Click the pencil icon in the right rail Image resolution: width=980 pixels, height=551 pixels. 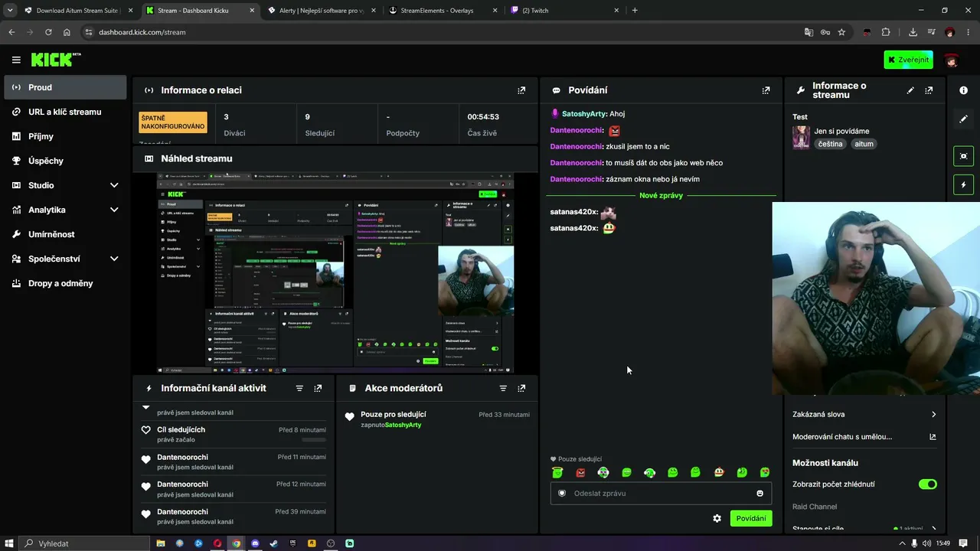pos(963,119)
